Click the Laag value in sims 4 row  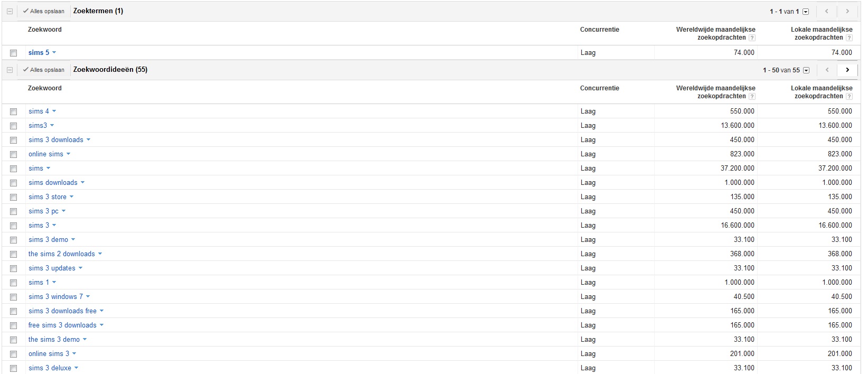[588, 111]
